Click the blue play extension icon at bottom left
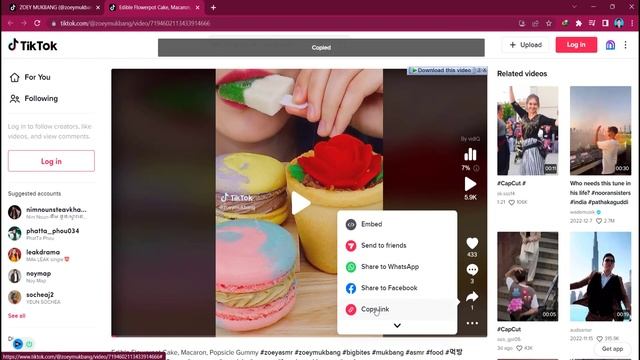This screenshot has width=640, height=360. [18, 344]
